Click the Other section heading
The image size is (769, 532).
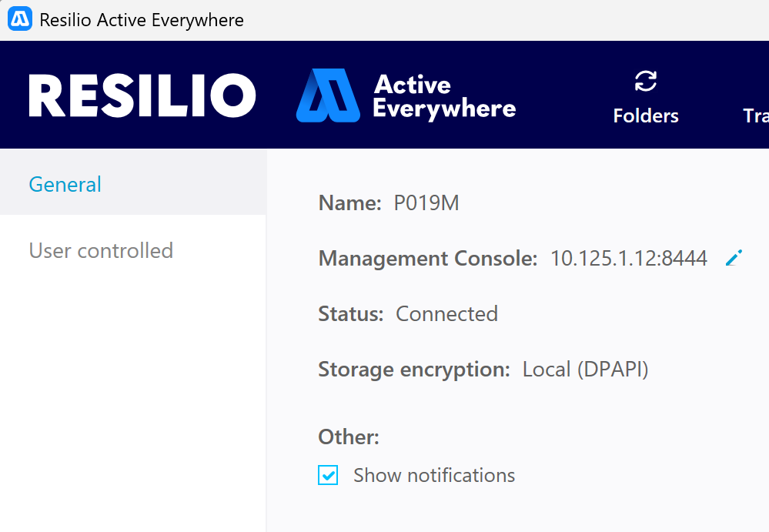(349, 437)
